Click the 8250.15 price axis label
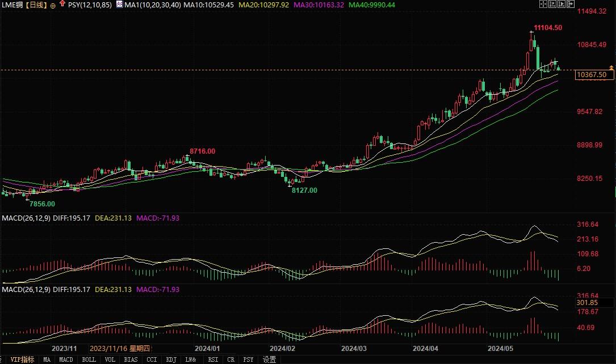This screenshot has width=616, height=364. pyautogui.click(x=590, y=179)
